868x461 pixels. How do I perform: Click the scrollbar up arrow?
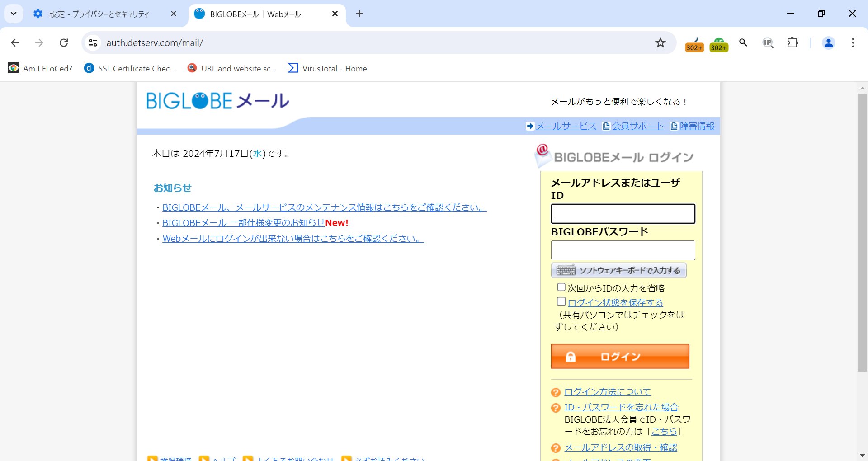(862, 88)
